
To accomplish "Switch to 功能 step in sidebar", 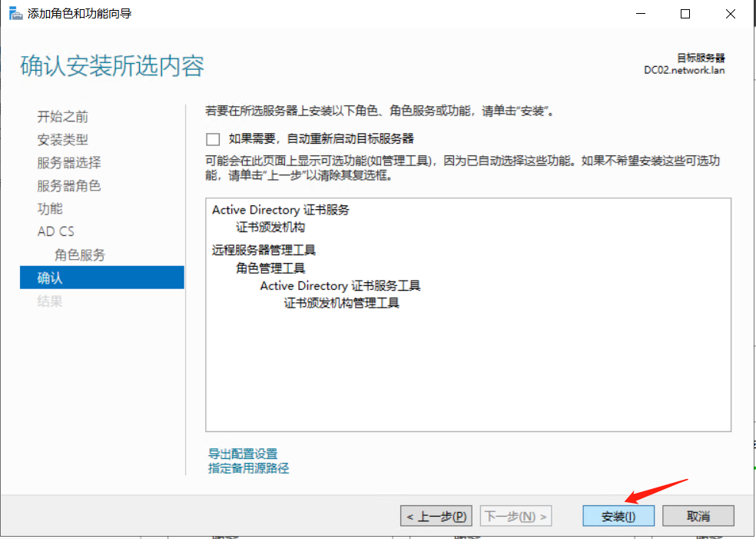I will pyautogui.click(x=50, y=208).
